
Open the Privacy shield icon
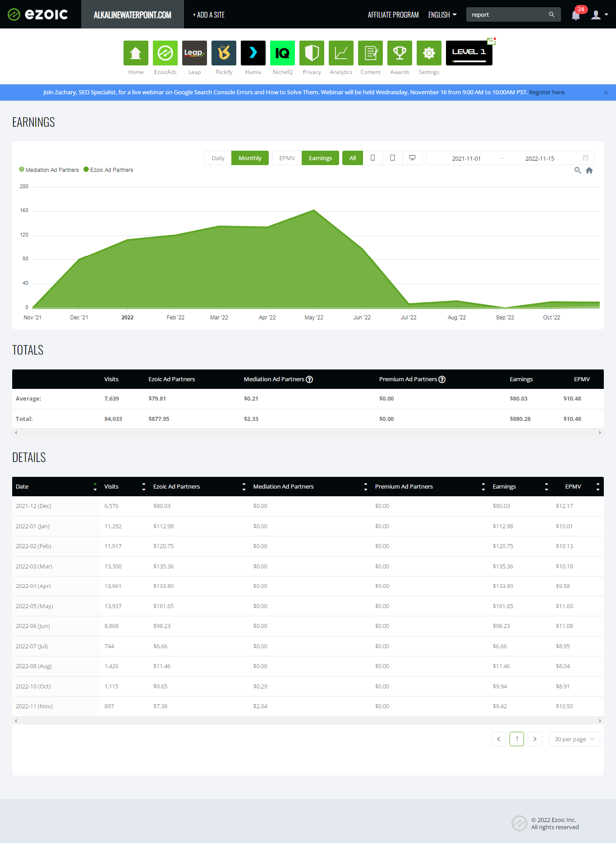tap(312, 53)
